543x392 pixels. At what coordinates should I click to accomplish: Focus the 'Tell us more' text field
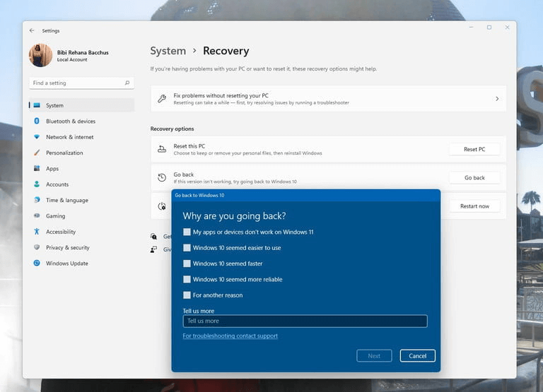pyautogui.click(x=305, y=321)
